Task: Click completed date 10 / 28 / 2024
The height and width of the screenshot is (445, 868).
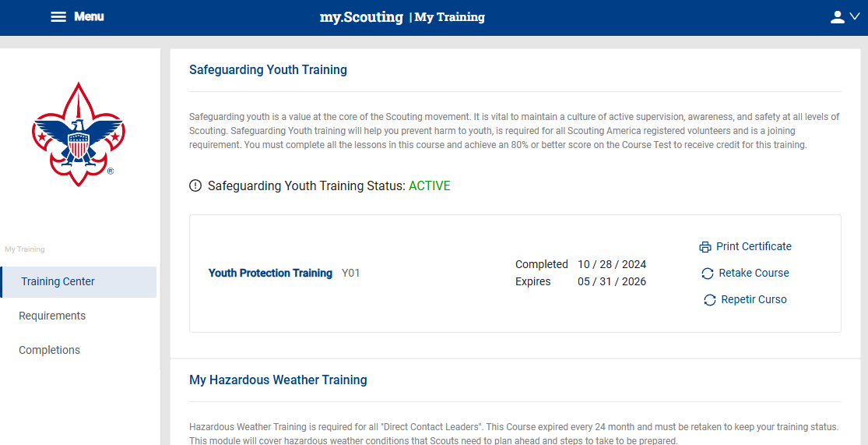Action: click(612, 264)
